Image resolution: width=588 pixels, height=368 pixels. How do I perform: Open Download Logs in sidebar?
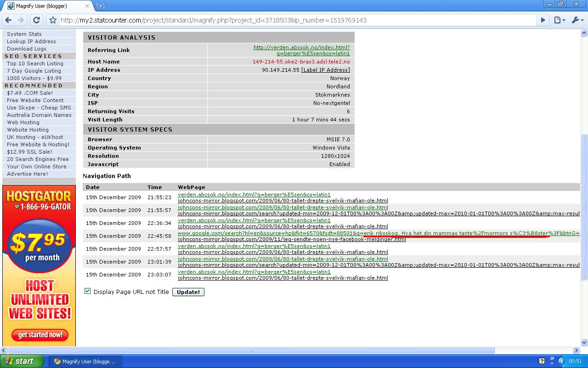click(27, 49)
